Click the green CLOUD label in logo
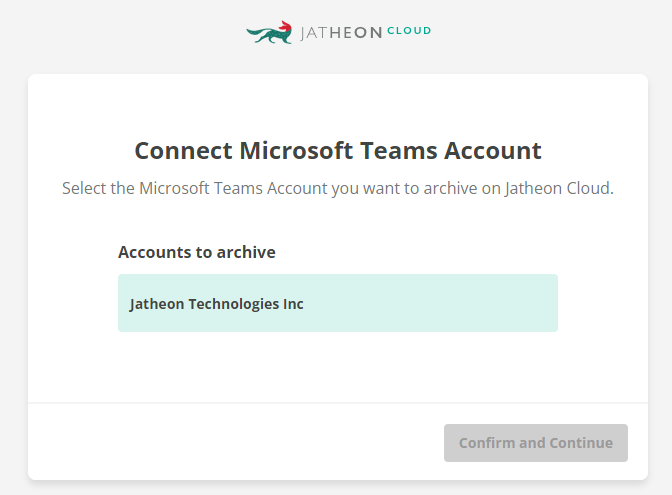672x495 pixels. (x=409, y=31)
